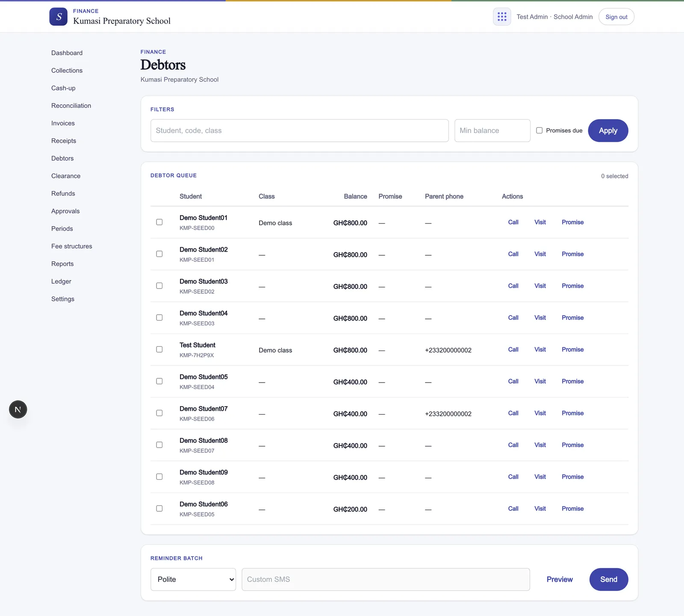Open Refunds in the sidebar
This screenshot has height=616, width=684.
pos(63,193)
